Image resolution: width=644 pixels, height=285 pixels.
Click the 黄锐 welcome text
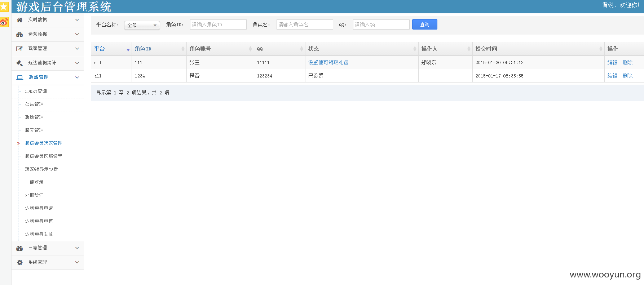point(621,5)
